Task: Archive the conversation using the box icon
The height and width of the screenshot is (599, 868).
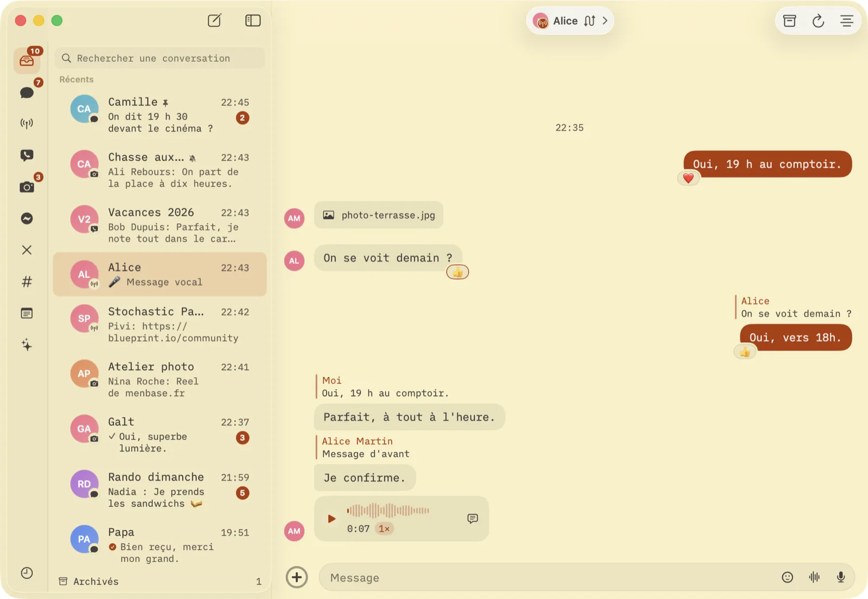Action: point(790,21)
